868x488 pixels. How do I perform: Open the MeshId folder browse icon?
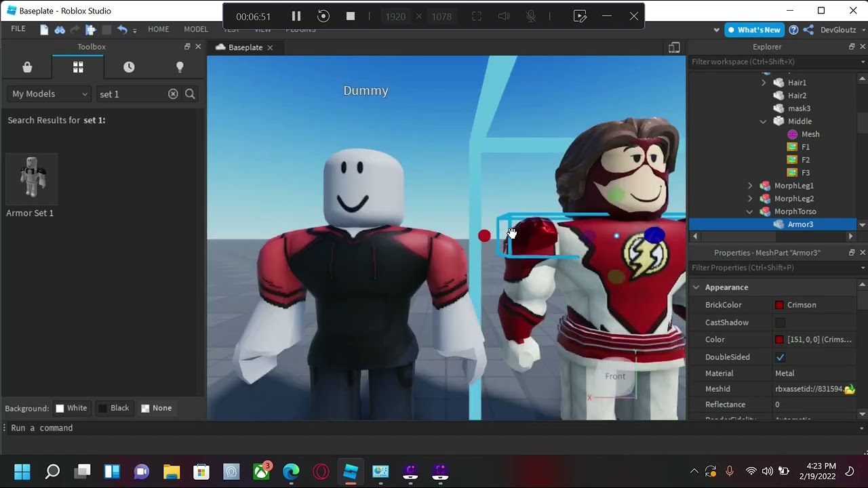[850, 389]
